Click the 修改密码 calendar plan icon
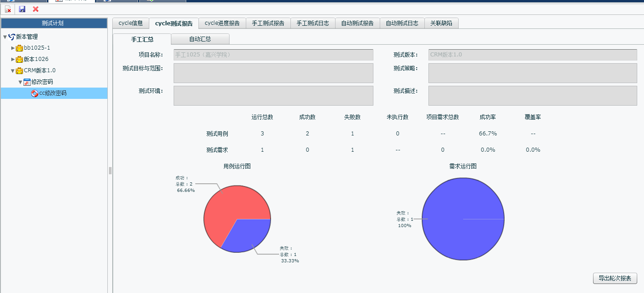 click(27, 82)
